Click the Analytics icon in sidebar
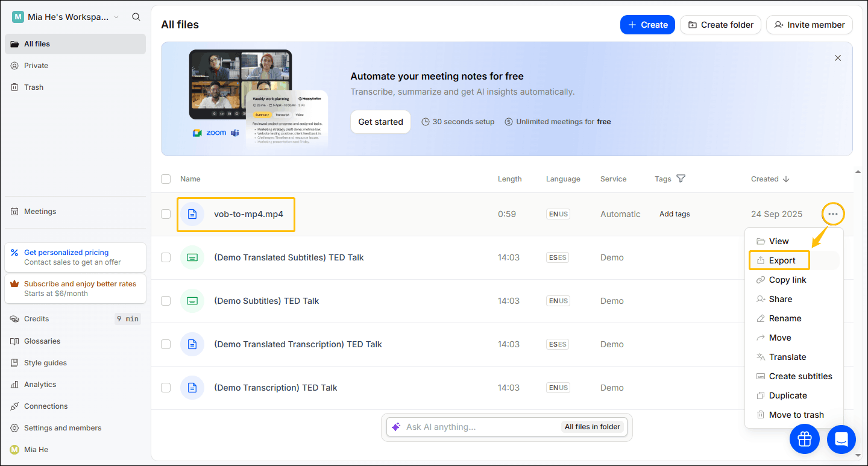The height and width of the screenshot is (466, 868). pos(14,385)
